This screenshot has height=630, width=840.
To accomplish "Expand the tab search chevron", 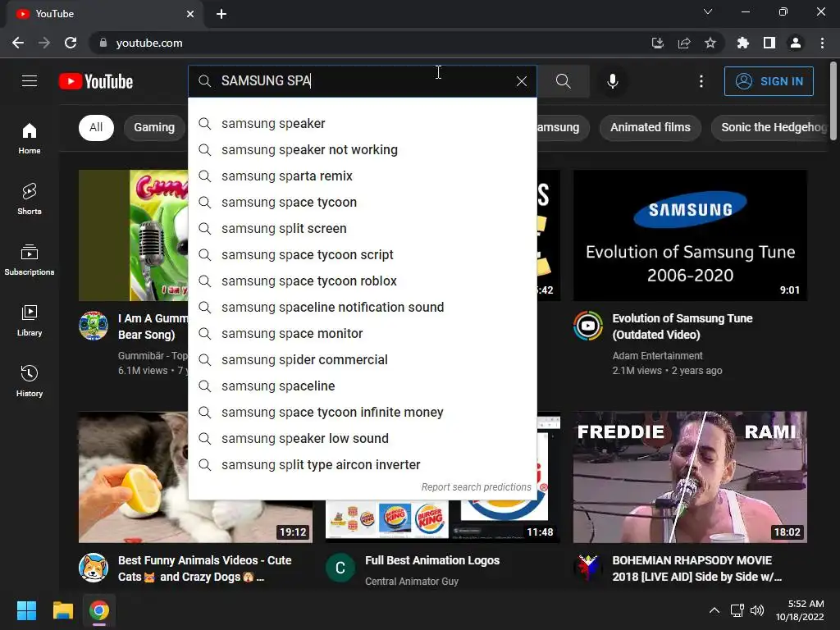I will 708,11.
